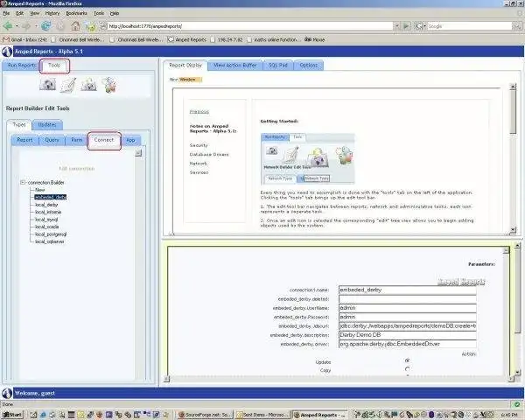
Task: Click the Sent Items taskbar button
Action: (x=262, y=415)
